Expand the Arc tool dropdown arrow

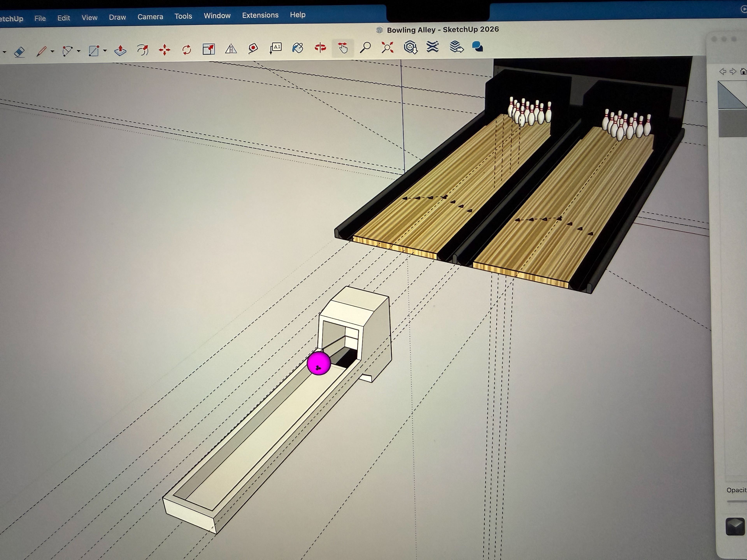[x=79, y=51]
